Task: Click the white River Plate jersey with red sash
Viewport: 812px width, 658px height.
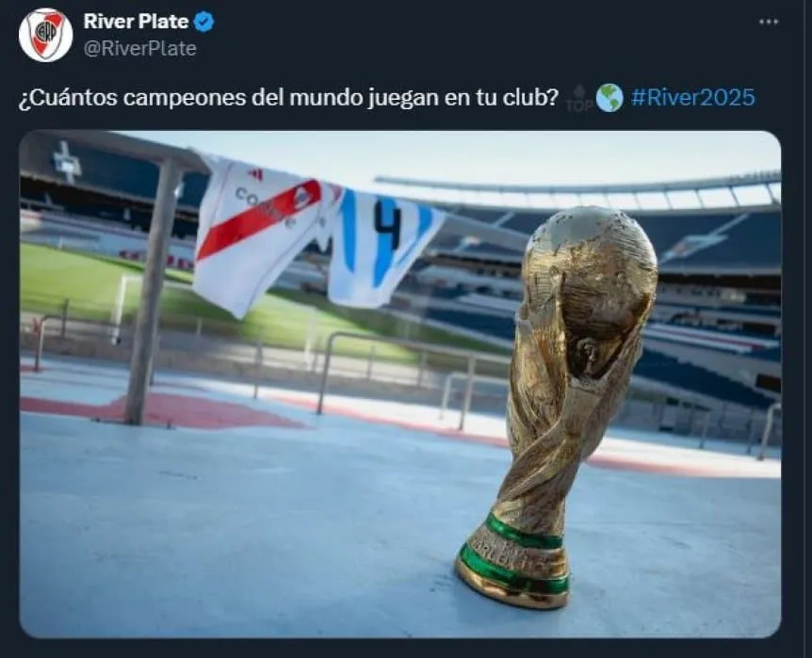Action: pos(262,233)
